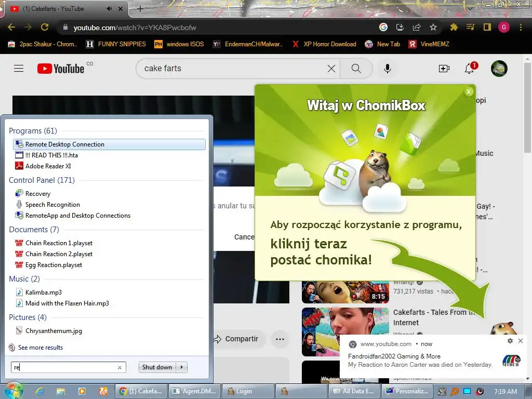Expand the Programs (61) group header
The image size is (532, 399).
[33, 131]
